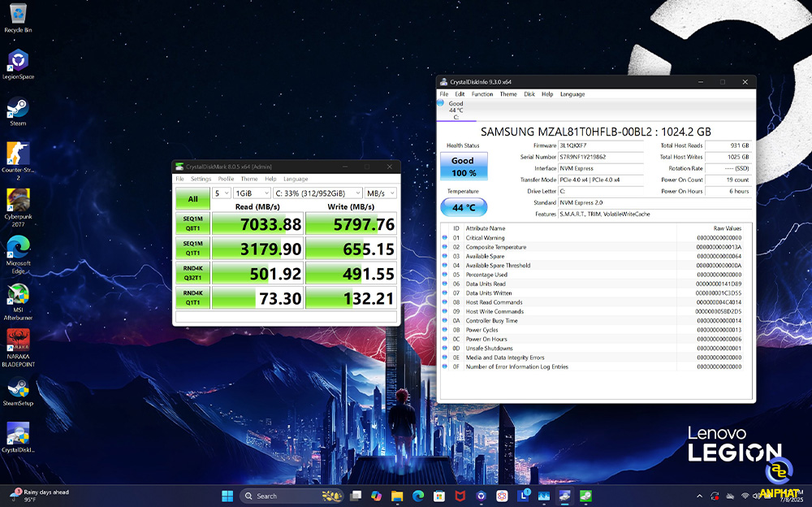The width and height of the screenshot is (812, 507).
Task: Select the Unsafe Shutdowns attribute row
Action: coord(592,349)
